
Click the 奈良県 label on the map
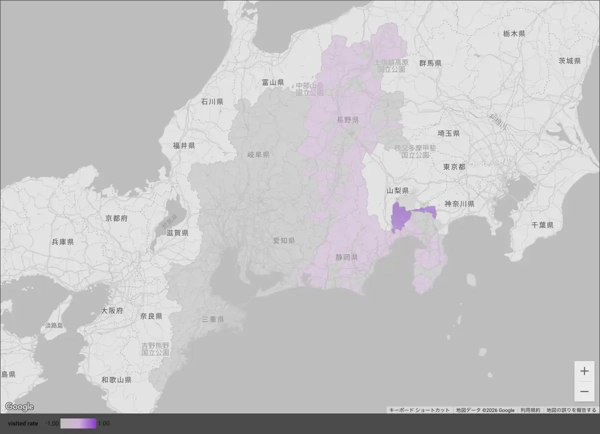pyautogui.click(x=151, y=316)
